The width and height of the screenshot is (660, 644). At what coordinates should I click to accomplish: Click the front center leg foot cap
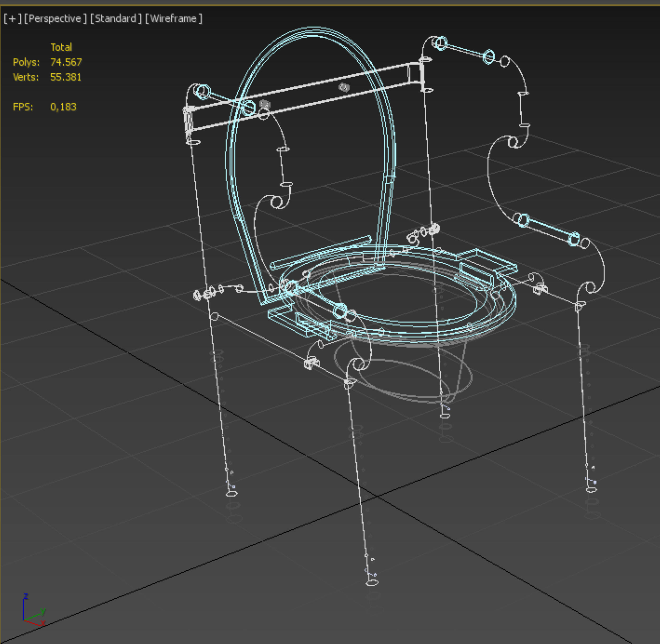372,583
